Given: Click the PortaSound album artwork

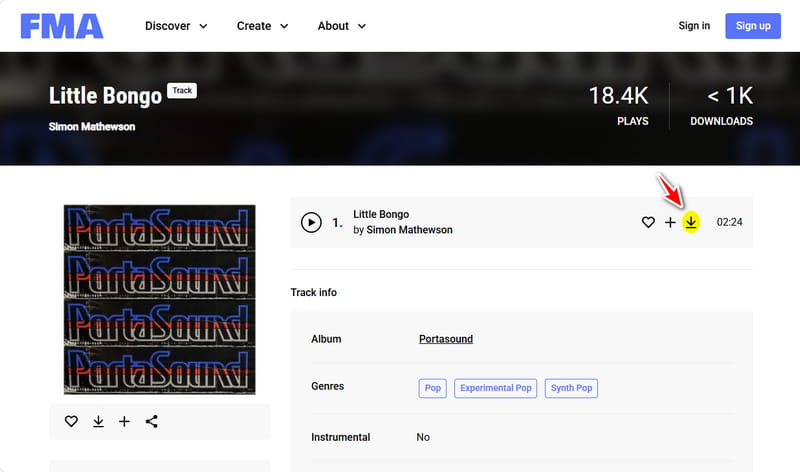Looking at the screenshot, I should pyautogui.click(x=160, y=300).
